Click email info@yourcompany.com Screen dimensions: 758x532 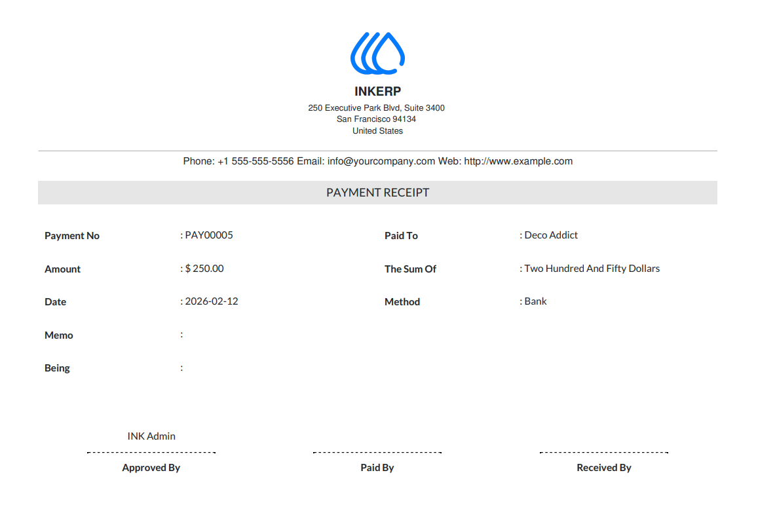(381, 162)
